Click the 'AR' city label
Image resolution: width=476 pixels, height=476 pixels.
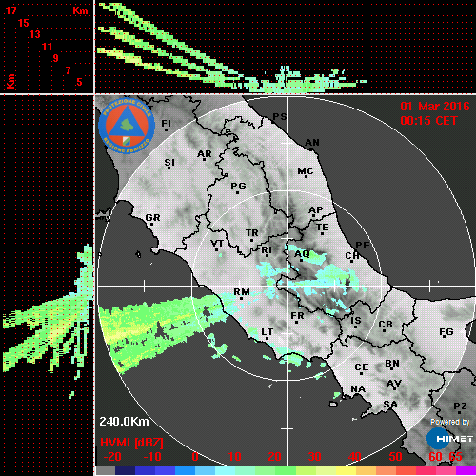205,154
